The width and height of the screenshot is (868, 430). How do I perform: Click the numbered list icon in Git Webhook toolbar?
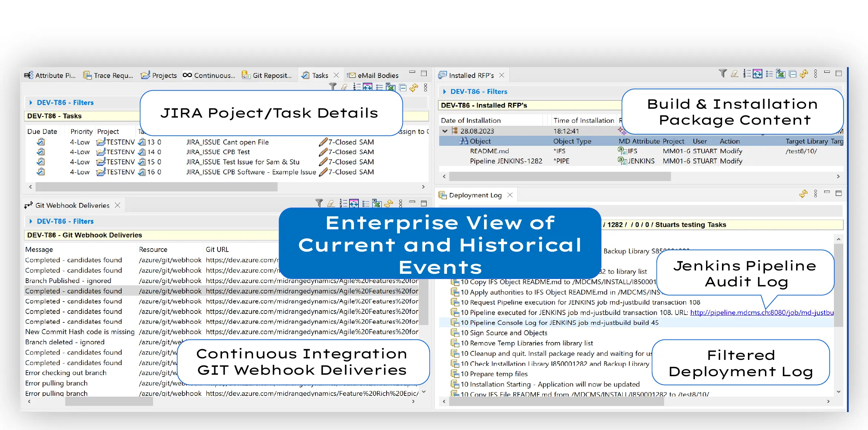343,203
